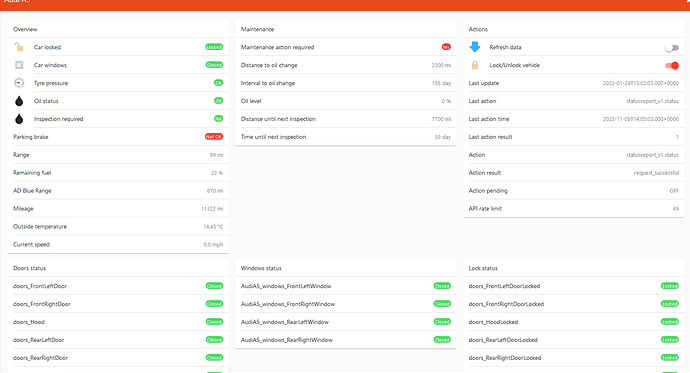The width and height of the screenshot is (690, 373).
Task: Open the Interval to oil change row
Action: pos(346,83)
